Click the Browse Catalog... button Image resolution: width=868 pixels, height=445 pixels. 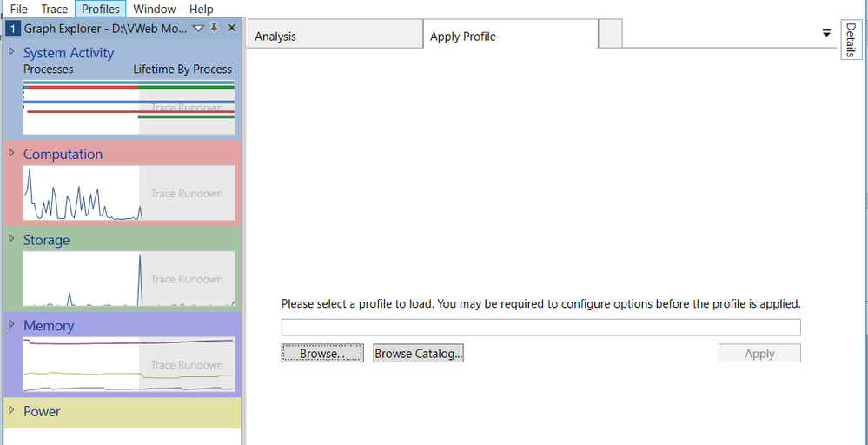coord(418,353)
